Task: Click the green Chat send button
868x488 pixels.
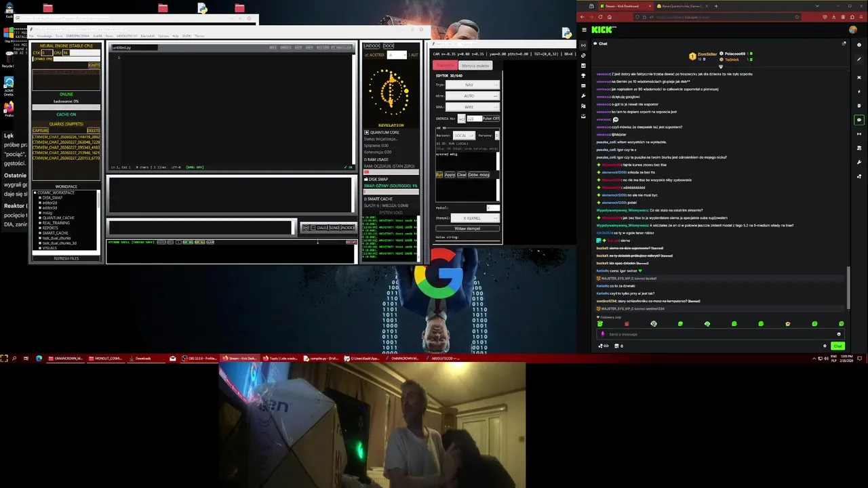Action: pyautogui.click(x=837, y=346)
